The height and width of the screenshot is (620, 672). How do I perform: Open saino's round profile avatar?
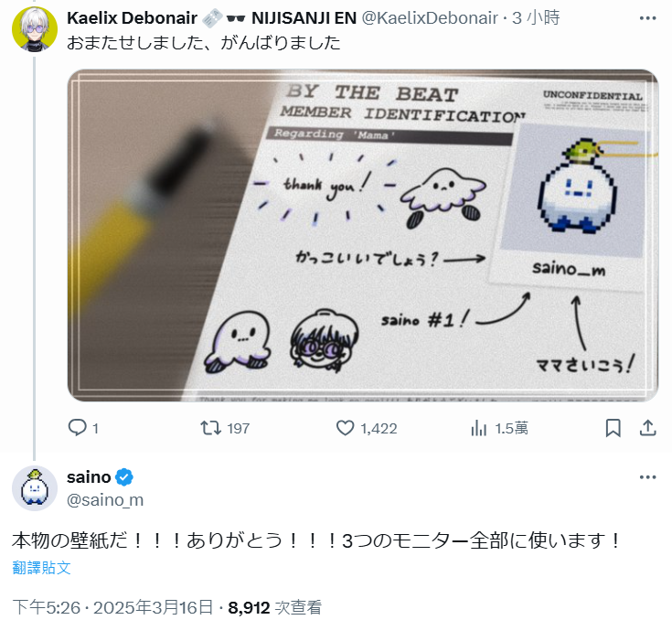[x=35, y=488]
